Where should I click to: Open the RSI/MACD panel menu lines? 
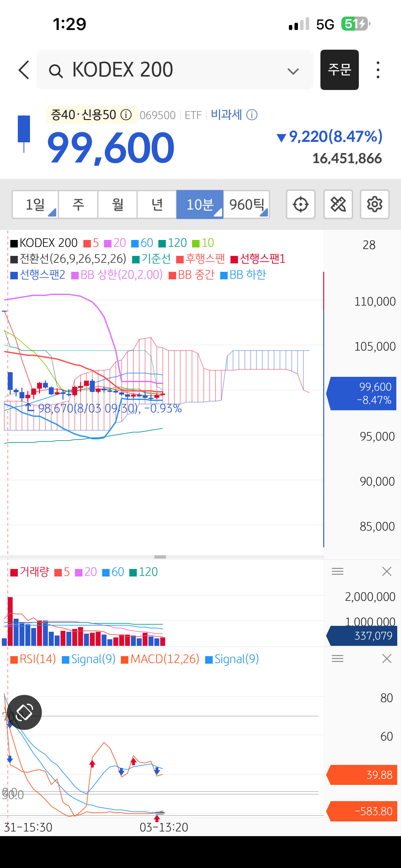coord(337,658)
